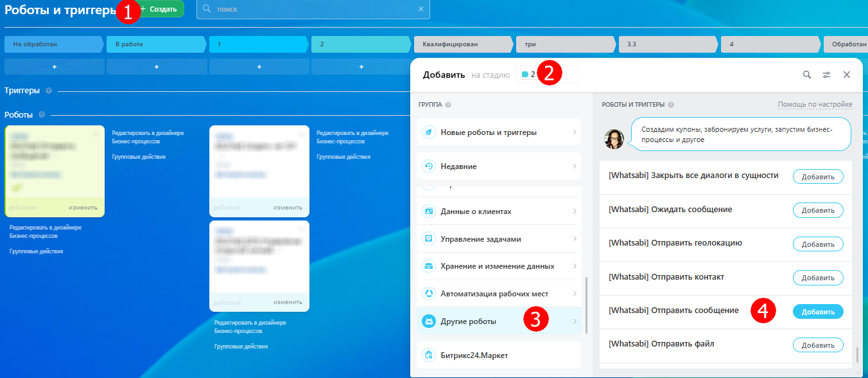Click plus button under Не обработан stage
The image size is (868, 378).
54,67
